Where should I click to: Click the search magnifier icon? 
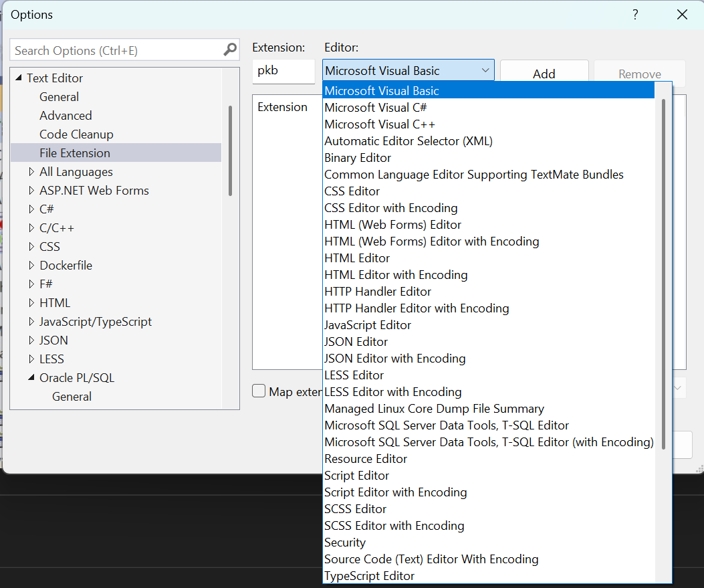pos(230,50)
